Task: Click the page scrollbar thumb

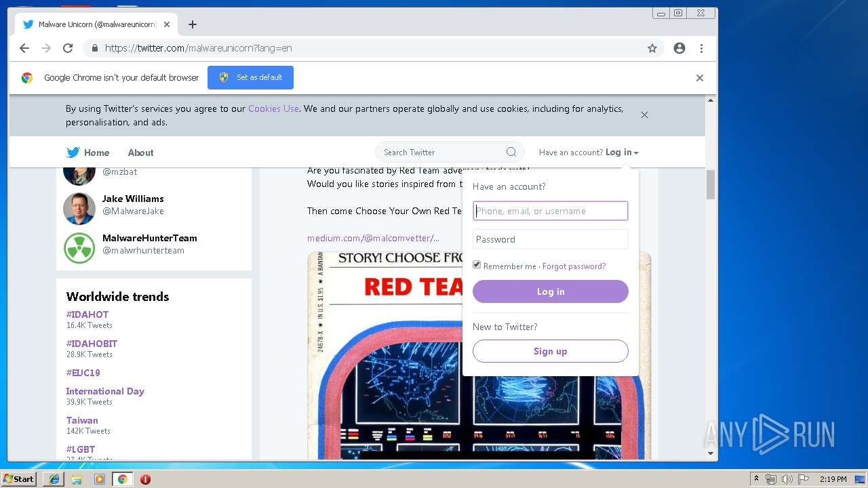Action: tap(711, 184)
